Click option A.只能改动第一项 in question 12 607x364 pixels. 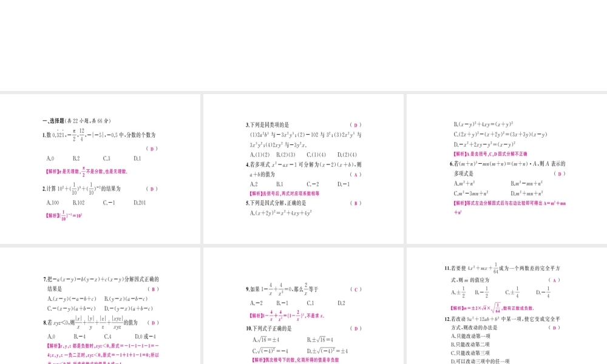[470, 336]
